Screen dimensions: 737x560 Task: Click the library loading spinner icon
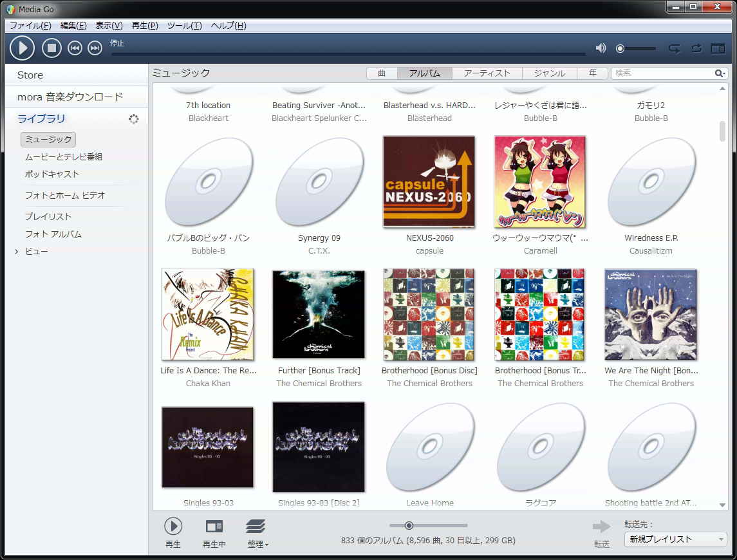point(134,119)
